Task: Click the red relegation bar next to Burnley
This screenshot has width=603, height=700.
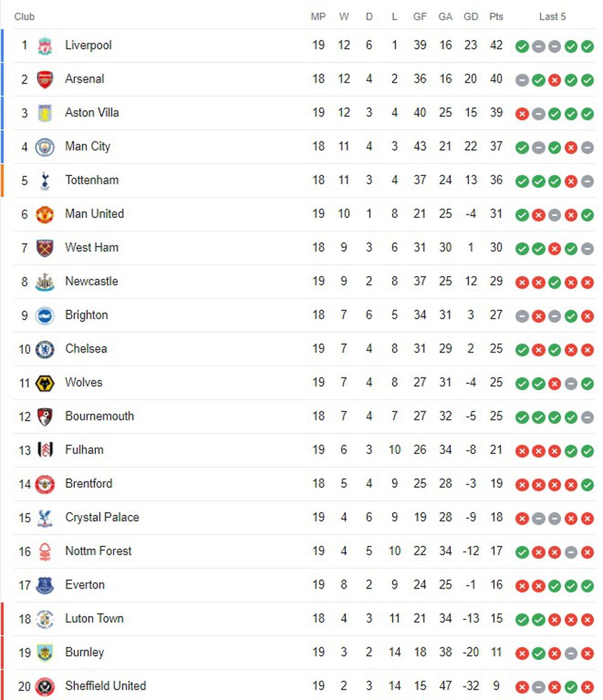Action: [2, 652]
